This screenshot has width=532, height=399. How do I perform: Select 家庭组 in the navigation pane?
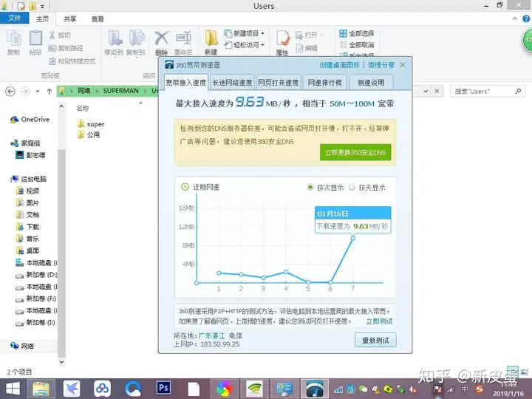pyautogui.click(x=25, y=143)
